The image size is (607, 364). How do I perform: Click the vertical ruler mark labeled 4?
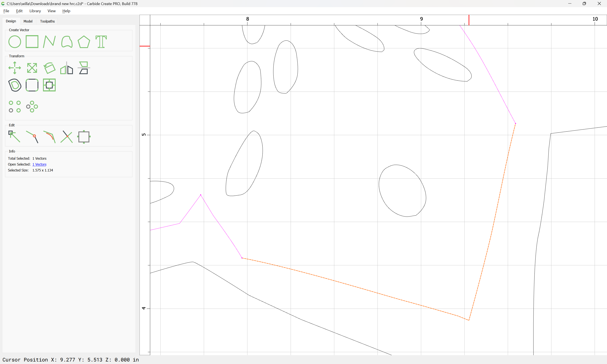click(x=144, y=308)
